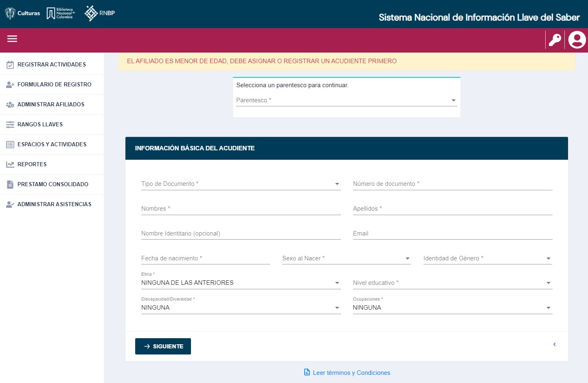Screen dimensions: 588x383
Task: Go to ADMINISTRAR ASISTENCIAS
Action: tap(52, 205)
